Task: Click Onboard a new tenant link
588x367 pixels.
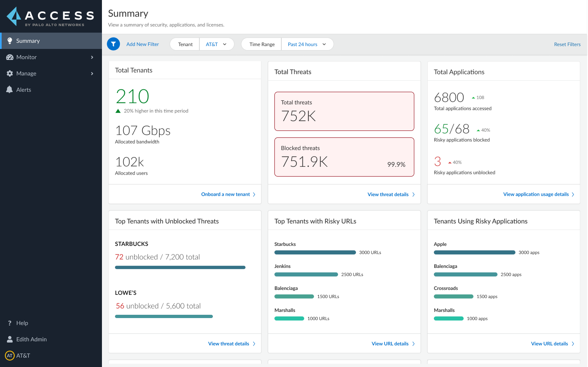Action: pyautogui.click(x=225, y=194)
